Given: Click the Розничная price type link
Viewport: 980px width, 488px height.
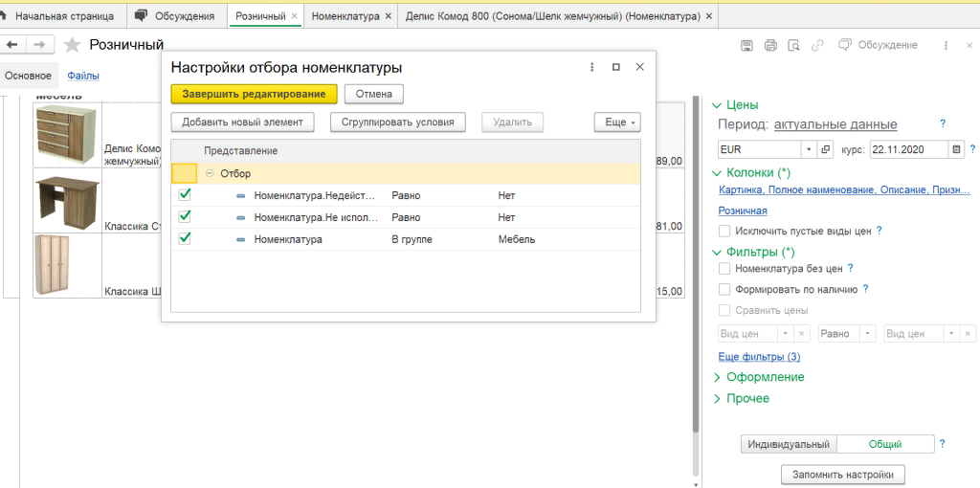Looking at the screenshot, I should (x=743, y=211).
